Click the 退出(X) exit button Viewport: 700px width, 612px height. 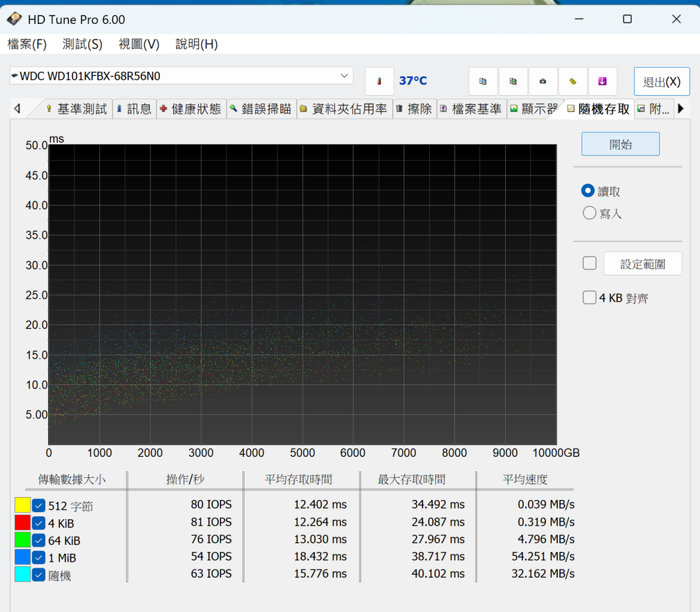tap(662, 82)
